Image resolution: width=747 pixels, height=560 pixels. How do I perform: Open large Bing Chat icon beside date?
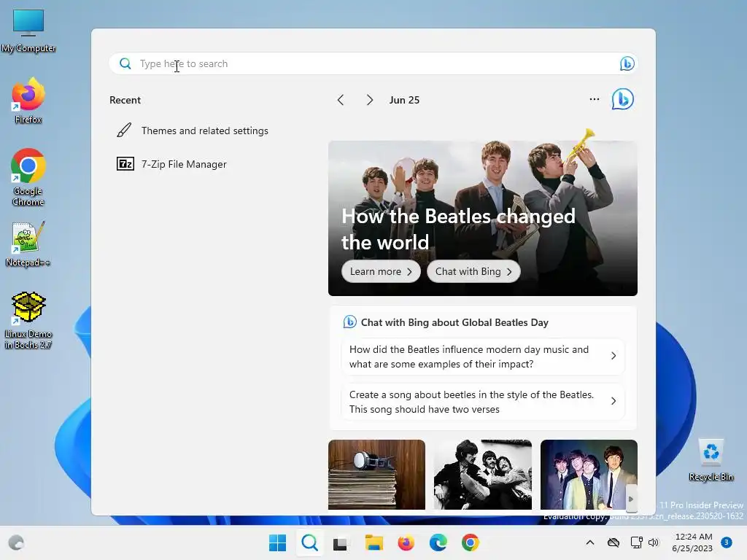click(x=623, y=99)
